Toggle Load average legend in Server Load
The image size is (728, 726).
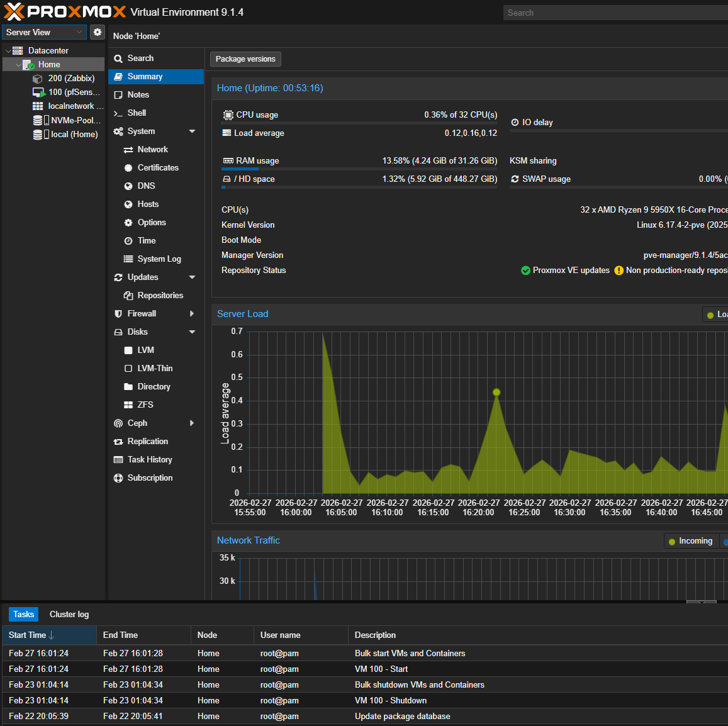[715, 315]
